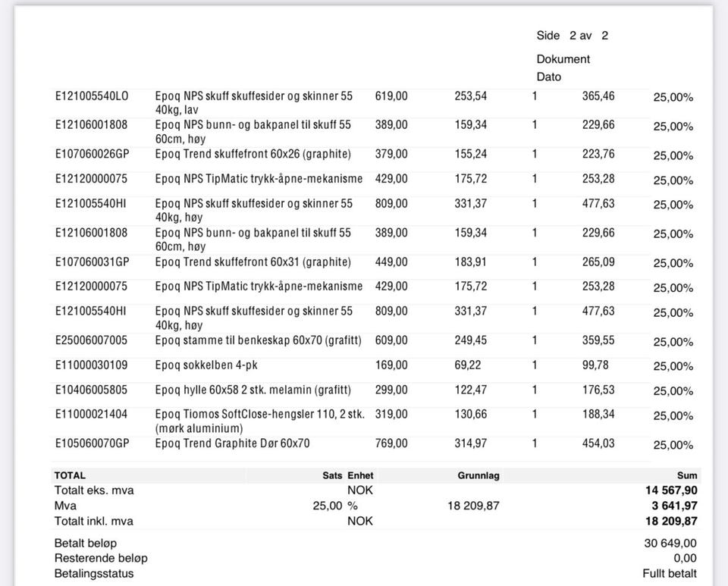
Task: Click net amount 365,46
Action: [598, 96]
